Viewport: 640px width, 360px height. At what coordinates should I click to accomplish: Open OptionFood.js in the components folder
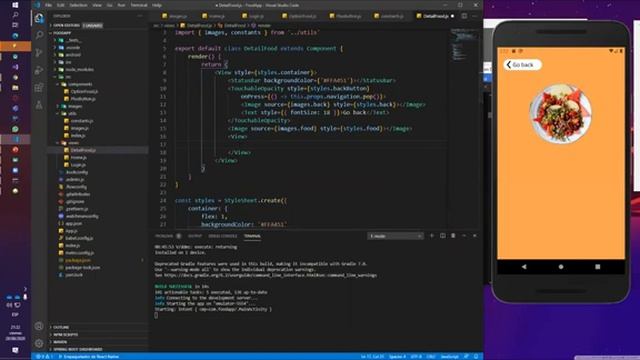coord(84,91)
